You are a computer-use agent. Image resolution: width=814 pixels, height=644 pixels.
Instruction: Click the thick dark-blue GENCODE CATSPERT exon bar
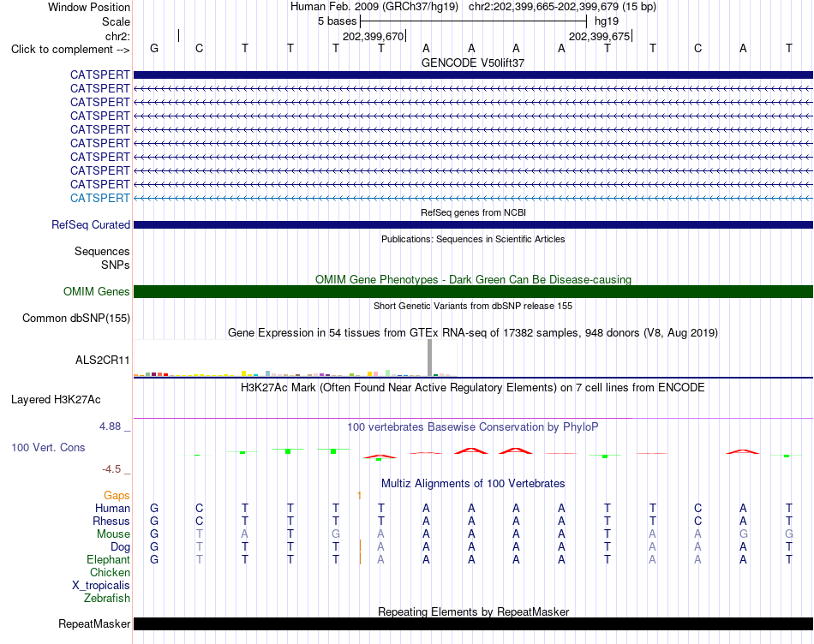(473, 75)
